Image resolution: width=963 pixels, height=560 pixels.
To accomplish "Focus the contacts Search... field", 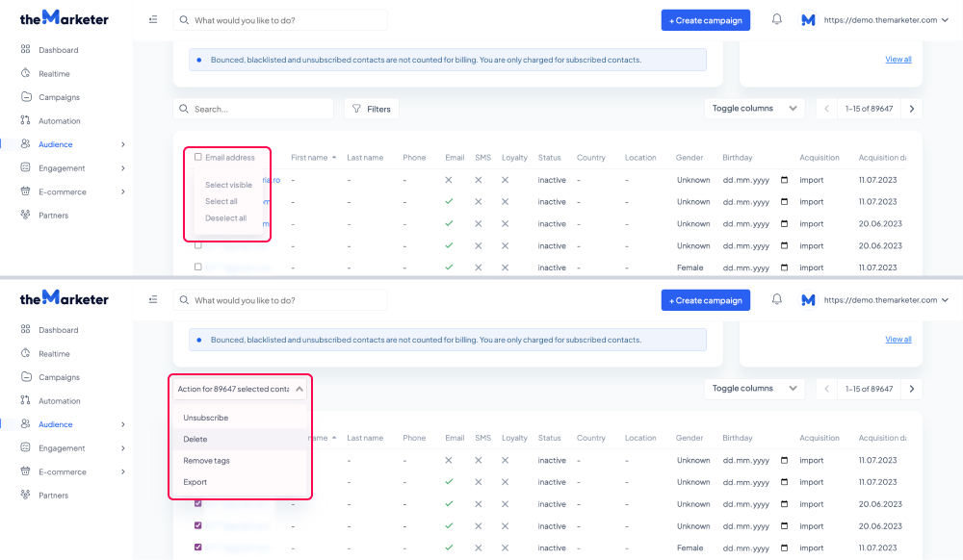I will pos(253,109).
